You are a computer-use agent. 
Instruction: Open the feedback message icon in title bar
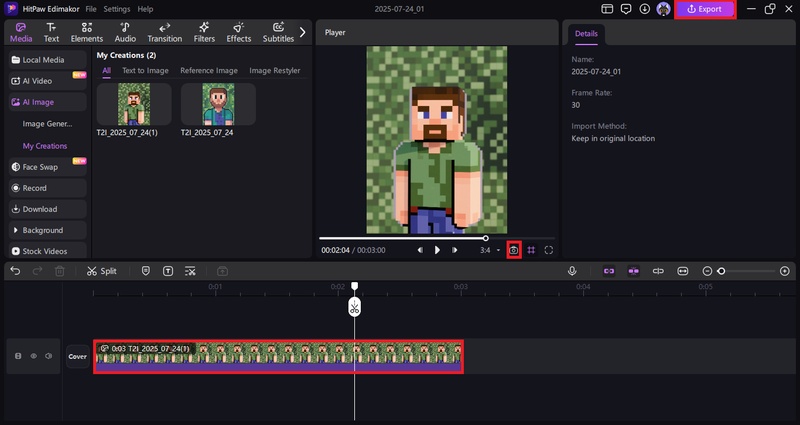pyautogui.click(x=626, y=9)
